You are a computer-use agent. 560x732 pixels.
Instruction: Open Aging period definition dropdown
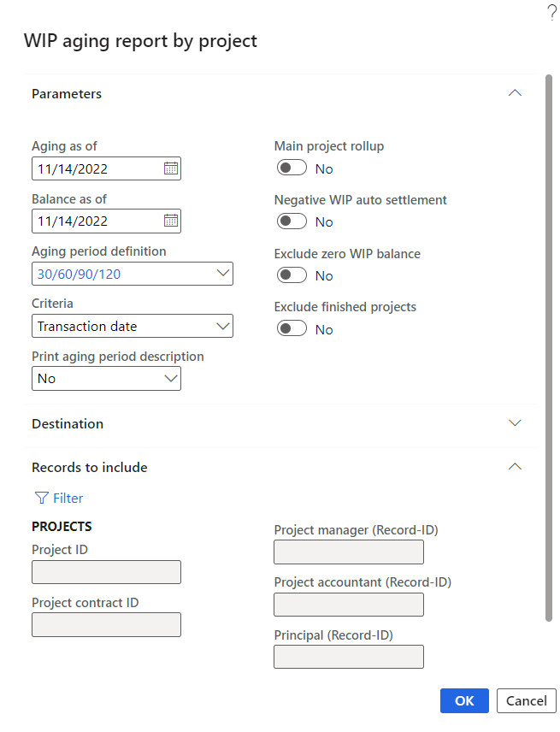pos(223,274)
